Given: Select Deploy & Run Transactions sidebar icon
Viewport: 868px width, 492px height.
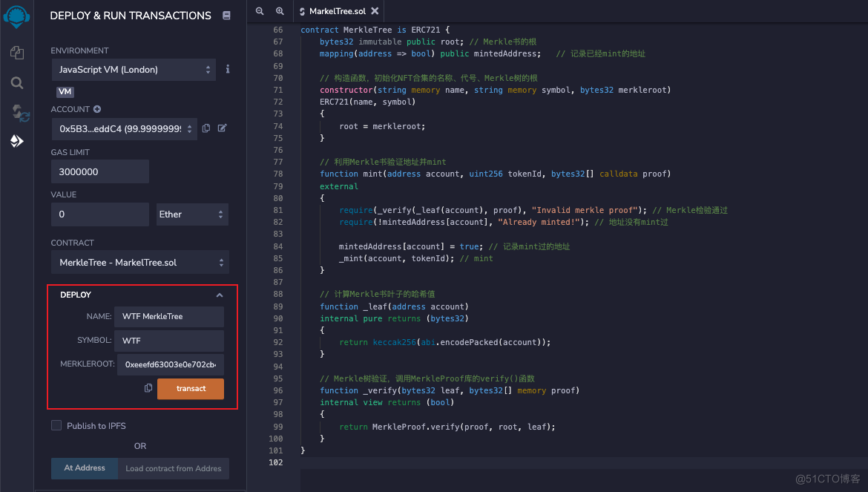Looking at the screenshot, I should 16,141.
